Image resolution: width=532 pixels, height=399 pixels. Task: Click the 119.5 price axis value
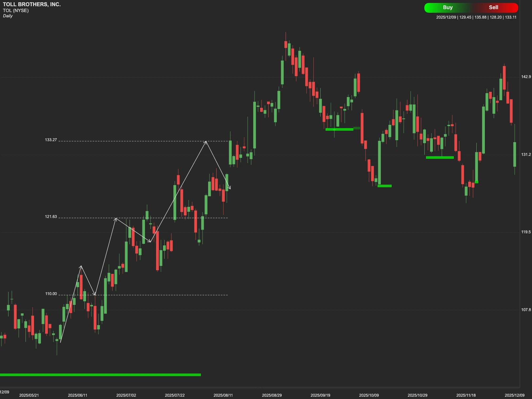[526, 232]
